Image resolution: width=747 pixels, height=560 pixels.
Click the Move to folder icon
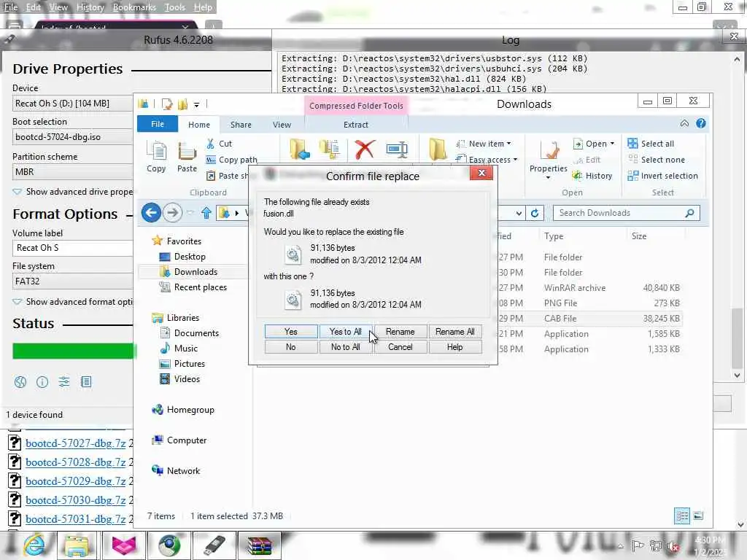299,149
